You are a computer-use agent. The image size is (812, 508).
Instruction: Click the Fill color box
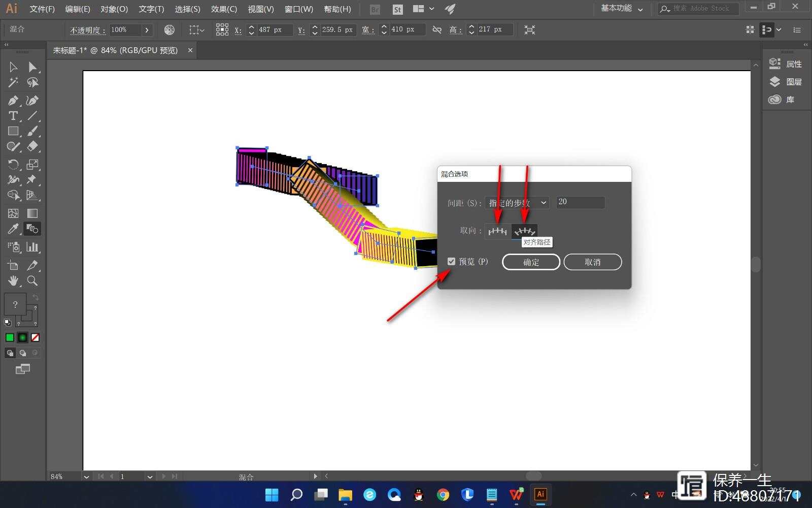coord(15,304)
